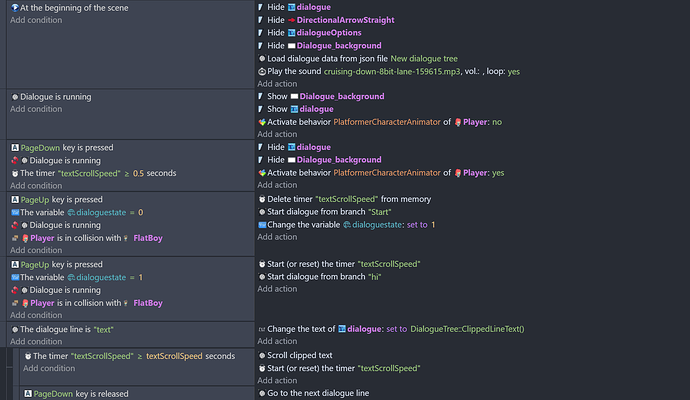Click the collision icon in the 'dialoguestate = 1' event
The image size is (690, 400).
tap(15, 303)
